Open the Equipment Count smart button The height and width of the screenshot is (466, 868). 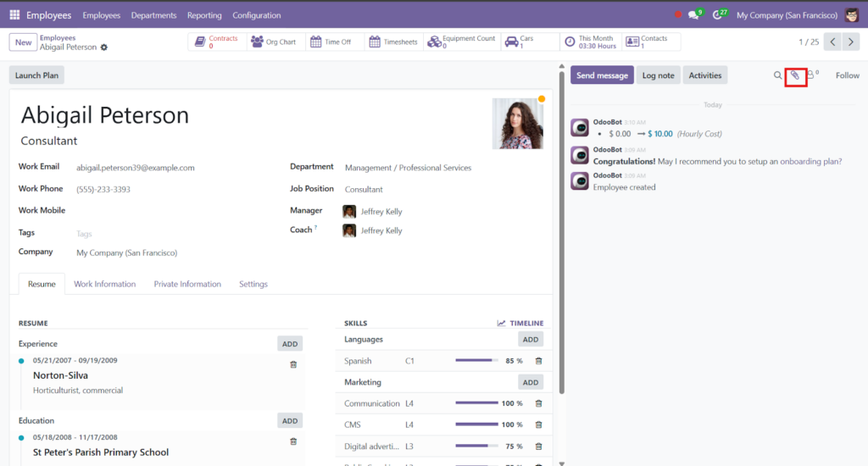(x=462, y=42)
